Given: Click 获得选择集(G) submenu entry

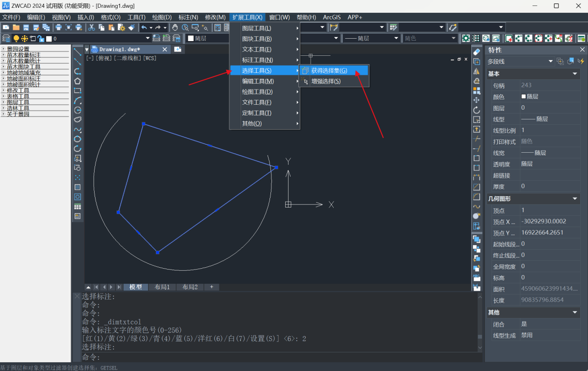Looking at the screenshot, I should pos(334,70).
